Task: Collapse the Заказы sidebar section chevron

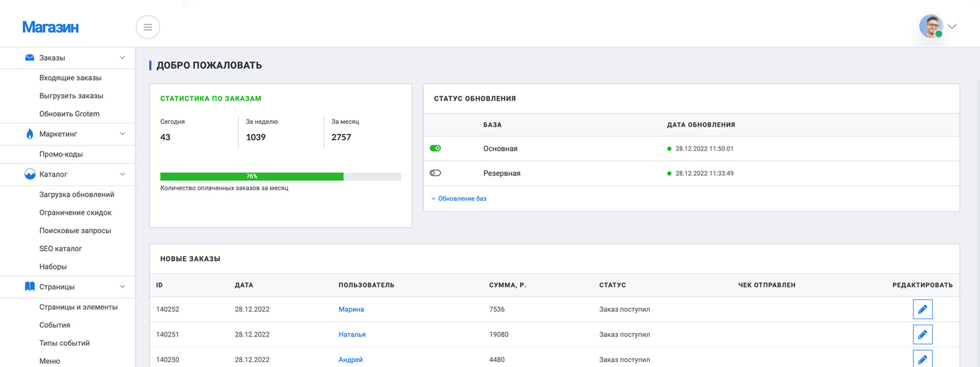Action: [122, 58]
